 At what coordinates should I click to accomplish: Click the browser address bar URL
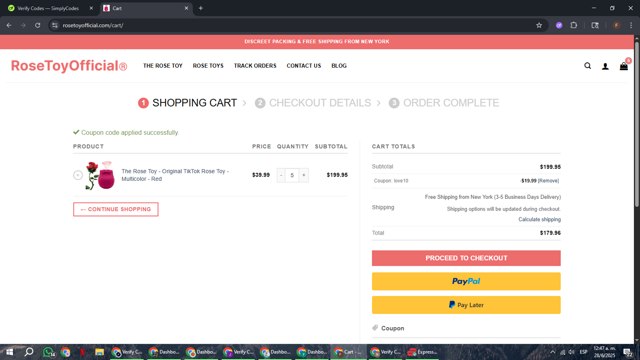[93, 25]
